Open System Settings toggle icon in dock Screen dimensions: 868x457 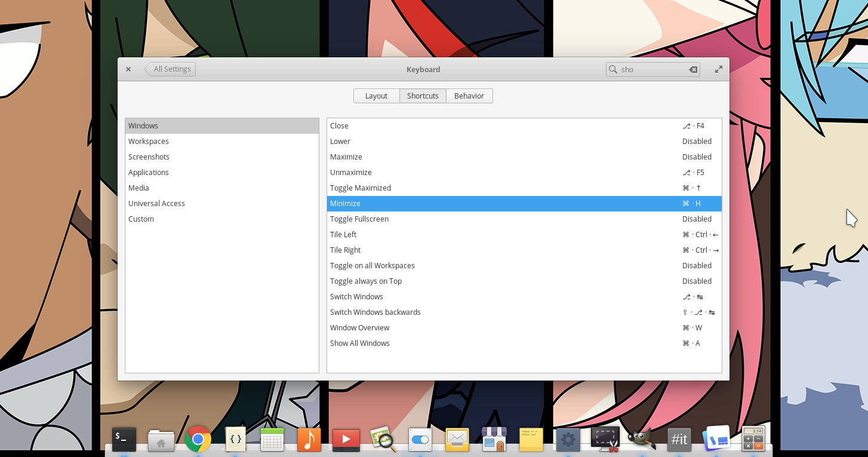(x=420, y=440)
